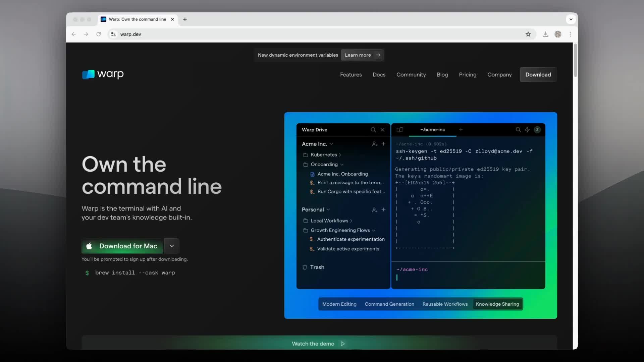The width and height of the screenshot is (644, 362).
Task: Click the brew install command input field
Action: [x=135, y=273]
